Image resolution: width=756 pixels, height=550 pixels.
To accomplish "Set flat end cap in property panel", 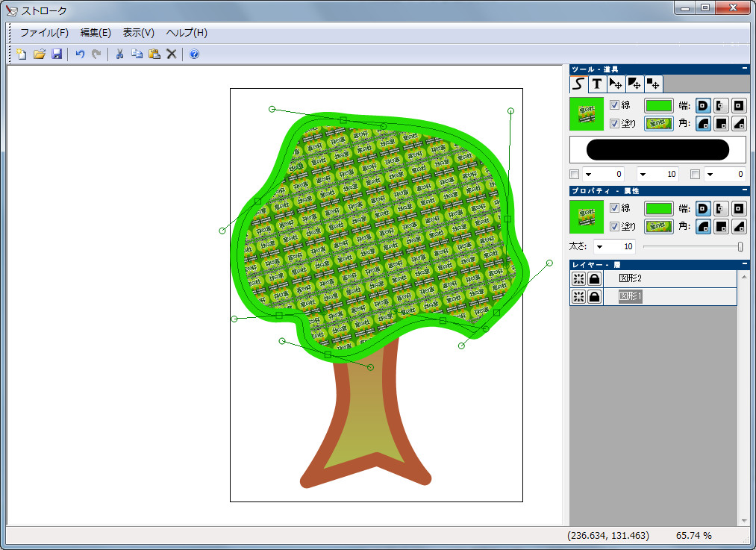I will click(x=721, y=209).
